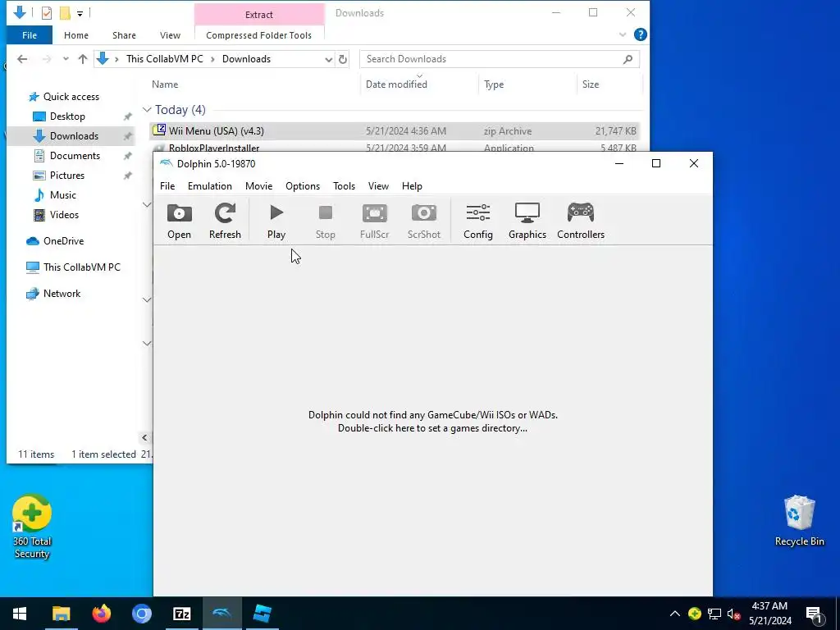
Task: Open the Windows Start menu
Action: tap(20, 614)
